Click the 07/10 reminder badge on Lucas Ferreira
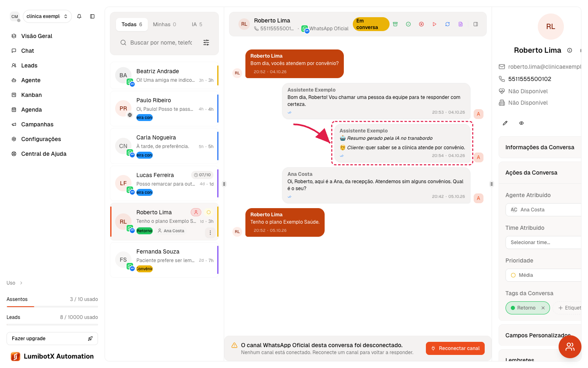This screenshot has height=368, width=588. (203, 175)
